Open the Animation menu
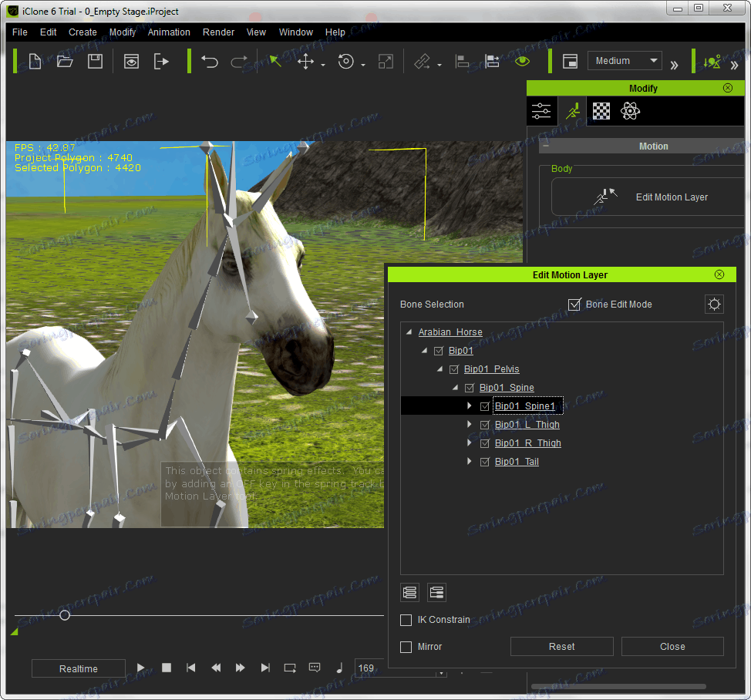This screenshot has width=751, height=700. [169, 32]
